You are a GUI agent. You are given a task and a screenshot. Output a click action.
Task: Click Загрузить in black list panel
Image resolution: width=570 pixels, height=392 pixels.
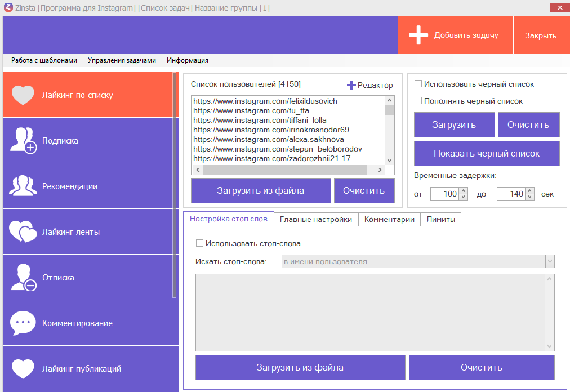click(454, 124)
